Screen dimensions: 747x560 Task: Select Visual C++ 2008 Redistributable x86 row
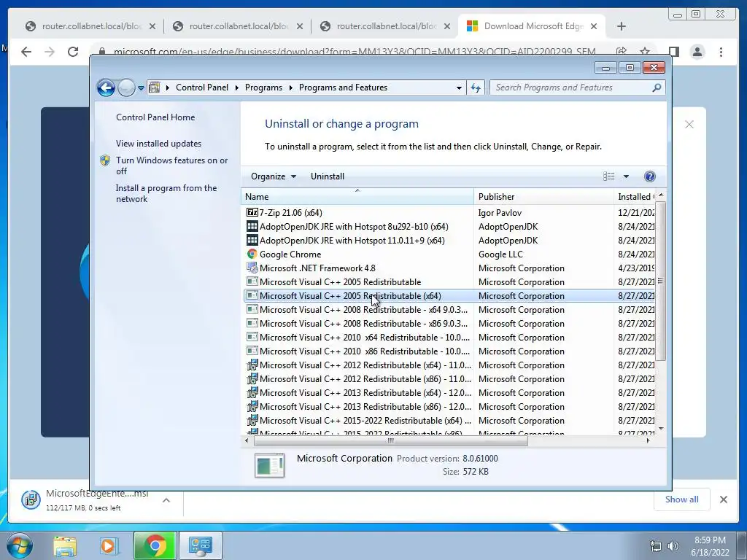click(449, 323)
